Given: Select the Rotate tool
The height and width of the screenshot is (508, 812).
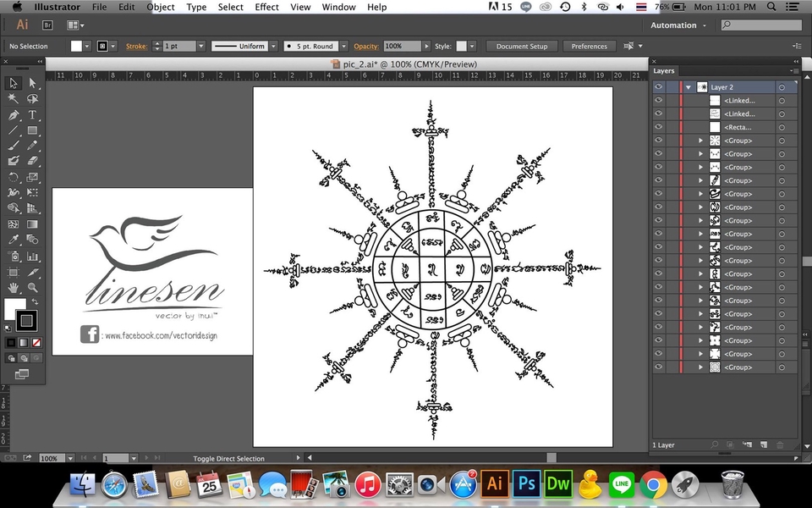Looking at the screenshot, I should click(x=14, y=177).
